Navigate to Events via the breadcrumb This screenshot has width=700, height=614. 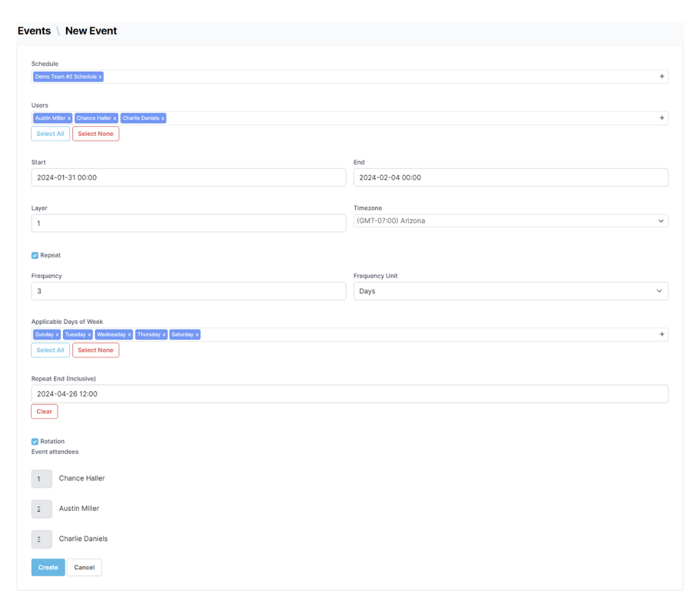pyautogui.click(x=34, y=30)
